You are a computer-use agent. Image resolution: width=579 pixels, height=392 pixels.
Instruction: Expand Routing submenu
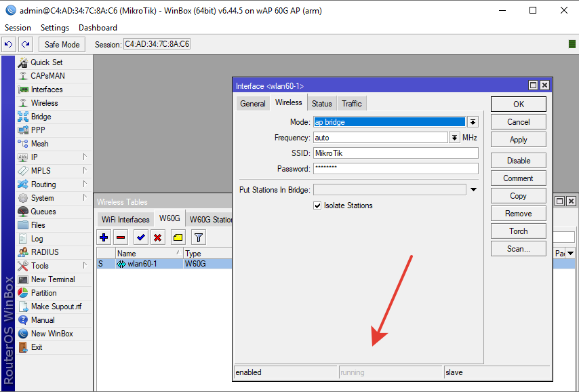pyautogui.click(x=85, y=184)
